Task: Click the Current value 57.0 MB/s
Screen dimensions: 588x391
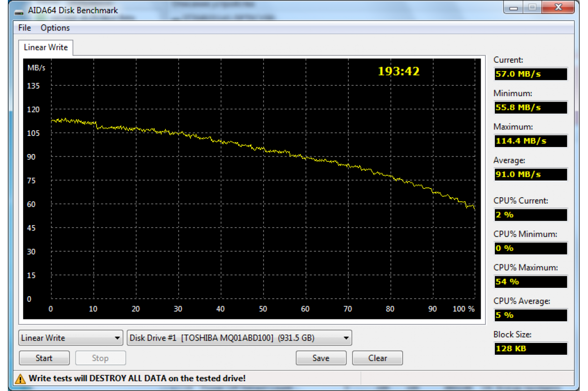Action: tap(530, 74)
